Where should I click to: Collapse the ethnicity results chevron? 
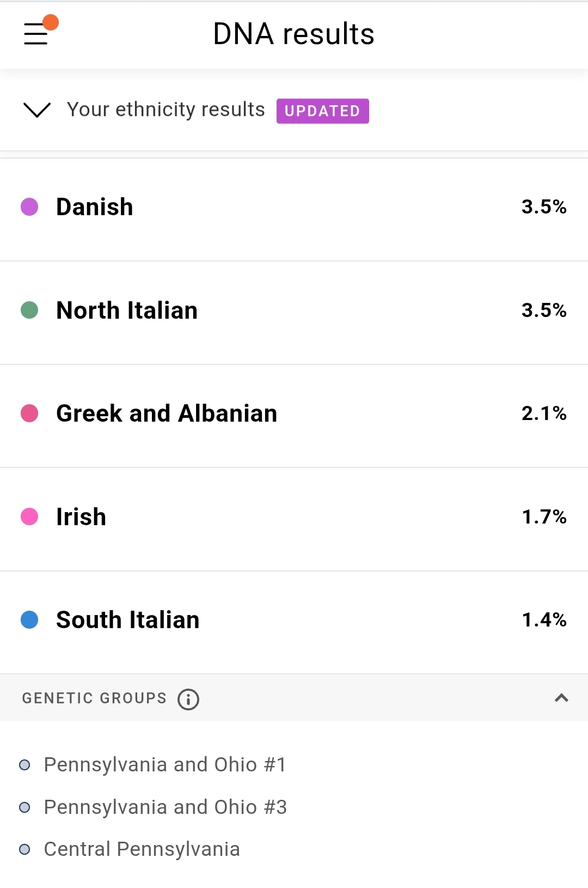click(x=37, y=110)
